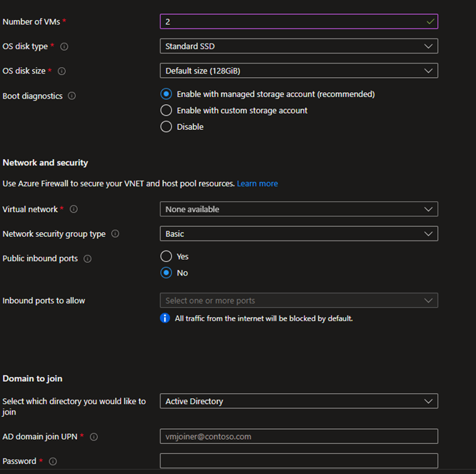476x474 pixels.
Task: Open the Learn more link
Action: coord(258,183)
